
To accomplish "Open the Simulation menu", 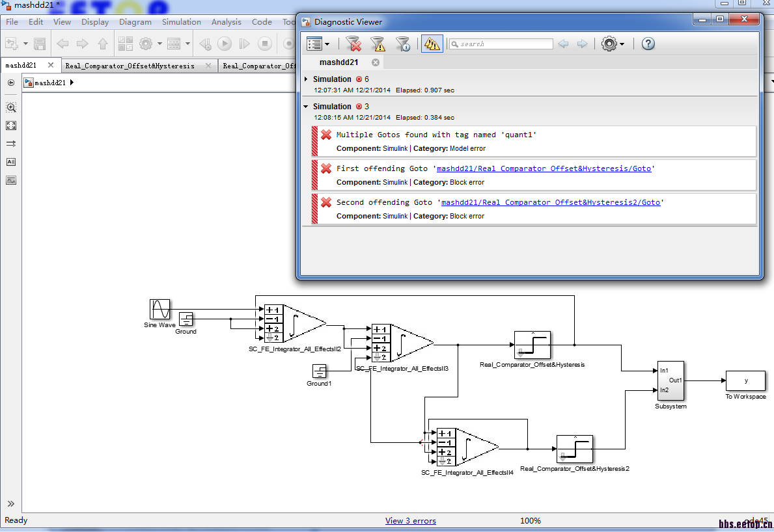I will click(181, 21).
